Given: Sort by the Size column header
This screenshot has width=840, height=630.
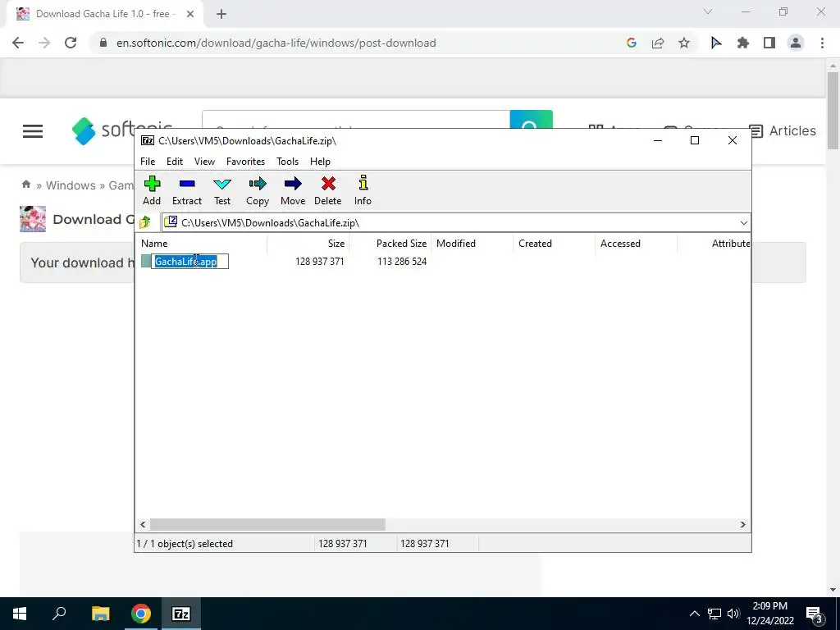Looking at the screenshot, I should tap(308, 243).
